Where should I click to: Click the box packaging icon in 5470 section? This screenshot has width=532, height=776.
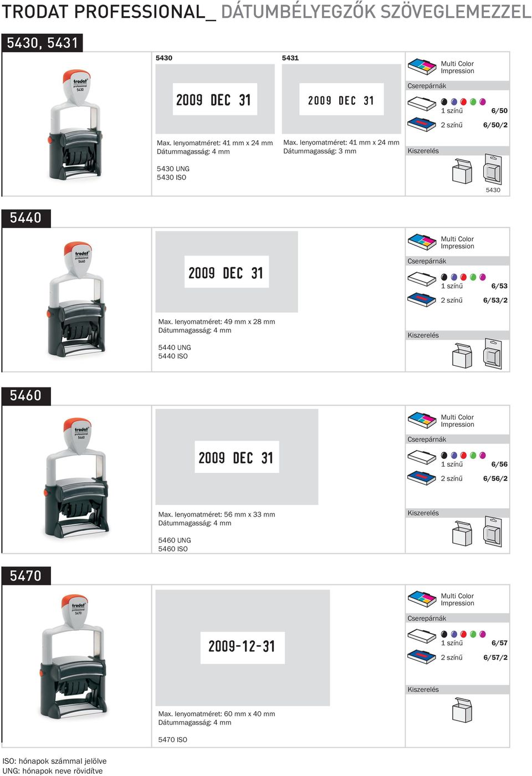point(462,710)
